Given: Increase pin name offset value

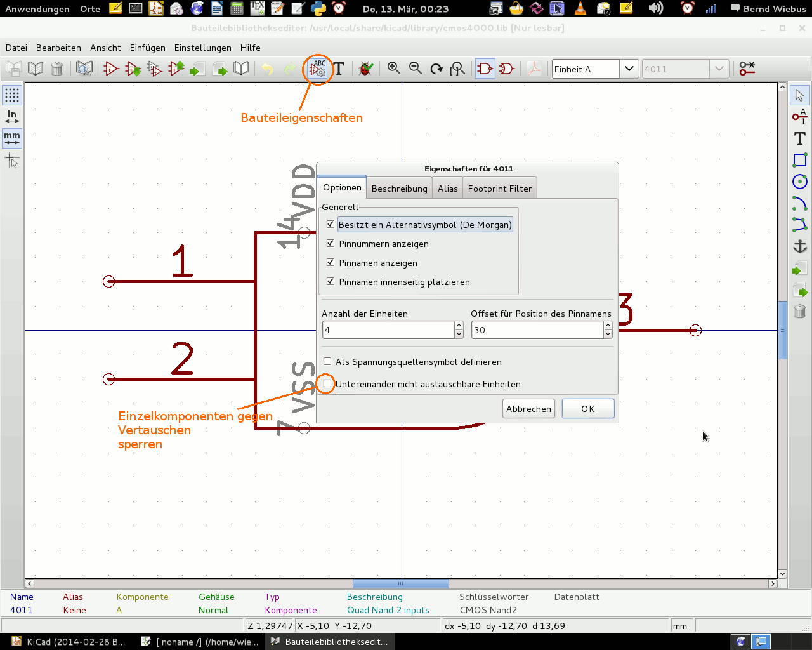Looking at the screenshot, I should [608, 326].
